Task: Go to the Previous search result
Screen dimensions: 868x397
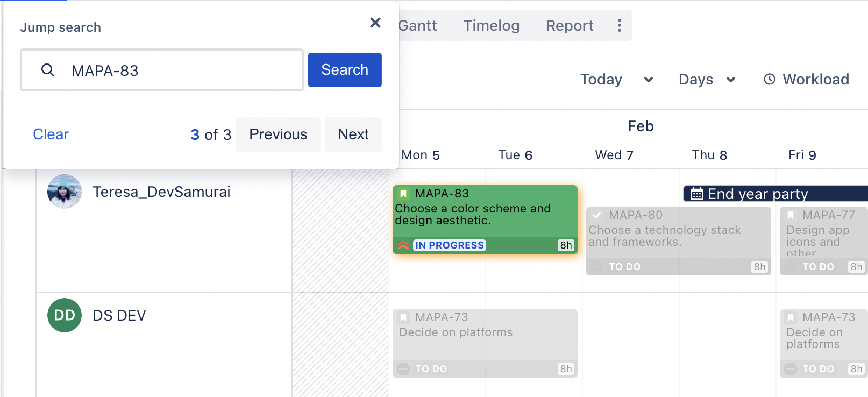Action: (278, 134)
